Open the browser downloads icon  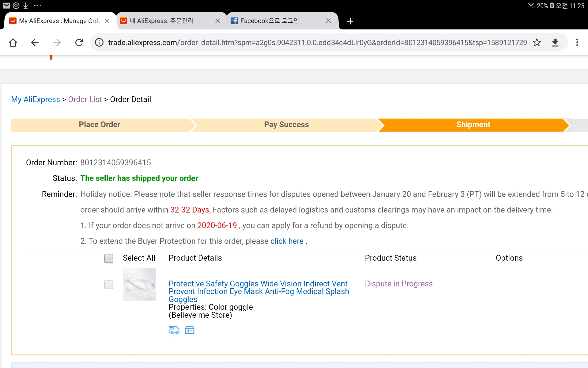point(555,42)
